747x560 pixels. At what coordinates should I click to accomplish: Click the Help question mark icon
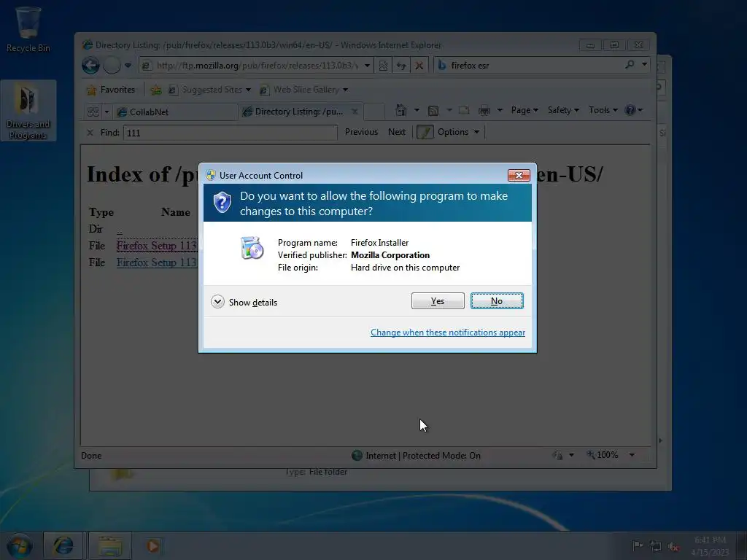630,110
